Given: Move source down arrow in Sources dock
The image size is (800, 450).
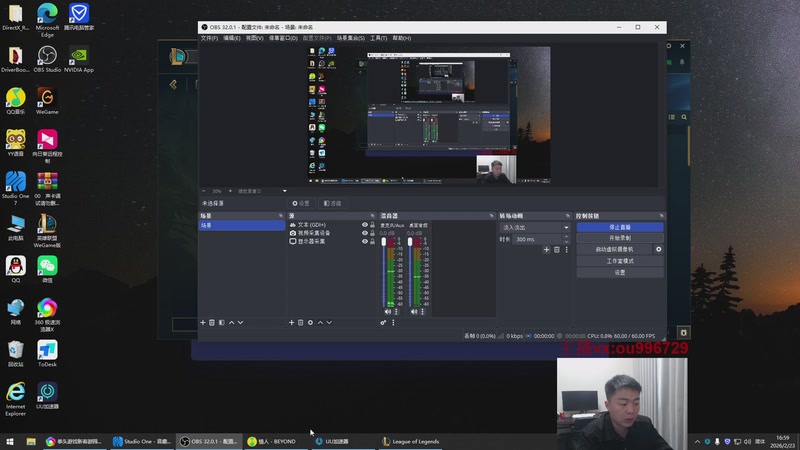Looking at the screenshot, I should [329, 322].
